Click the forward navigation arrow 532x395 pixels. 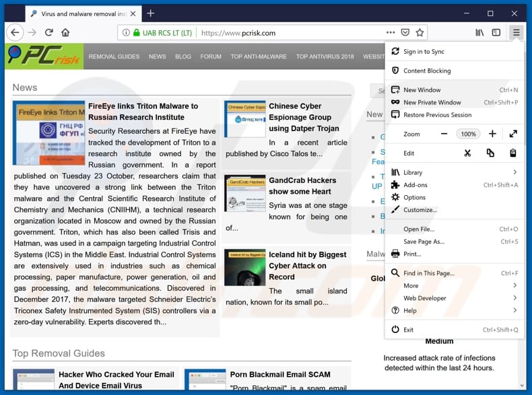click(x=32, y=32)
